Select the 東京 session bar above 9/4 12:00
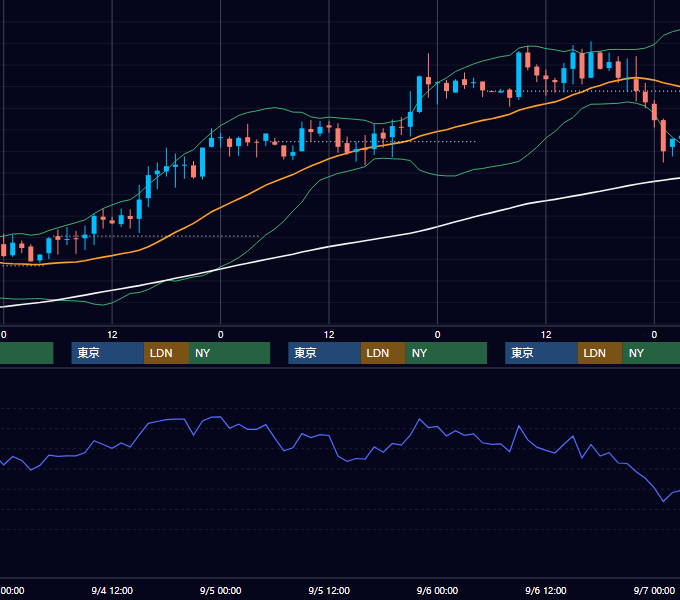 click(x=108, y=353)
